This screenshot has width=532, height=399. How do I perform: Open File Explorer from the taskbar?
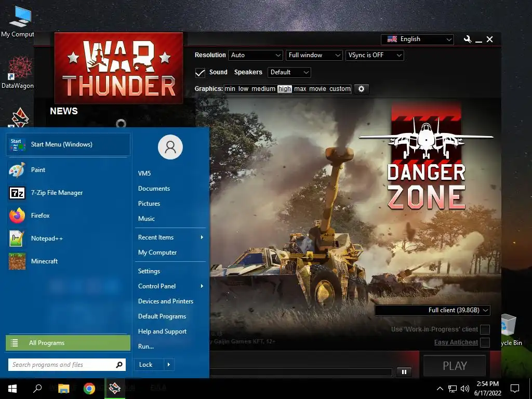pyautogui.click(x=63, y=389)
